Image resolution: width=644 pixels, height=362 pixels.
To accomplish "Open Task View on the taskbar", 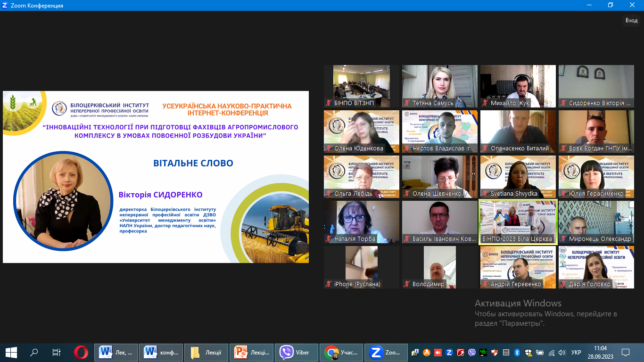I will pyautogui.click(x=57, y=352).
